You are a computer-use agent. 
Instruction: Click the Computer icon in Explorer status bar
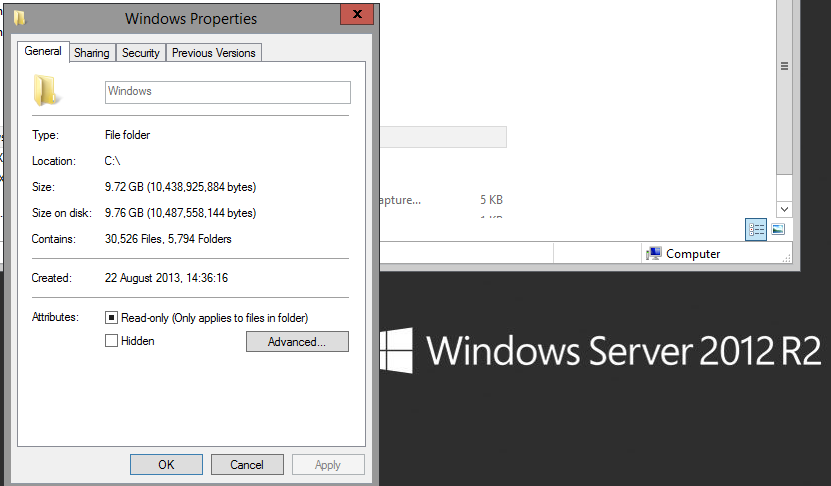click(x=654, y=254)
